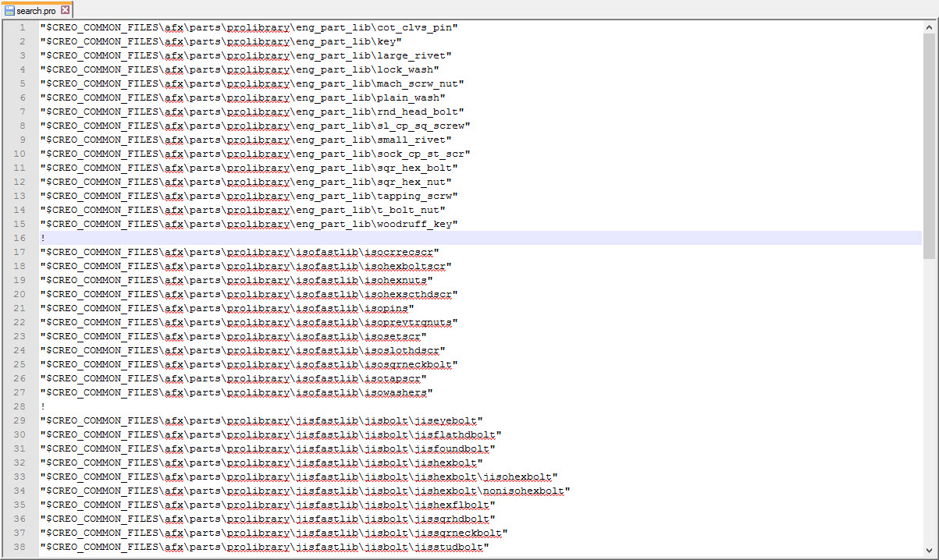Screen dimensions: 939x560
Task: Click the line ending with jiseyebolt
Action: [261, 420]
